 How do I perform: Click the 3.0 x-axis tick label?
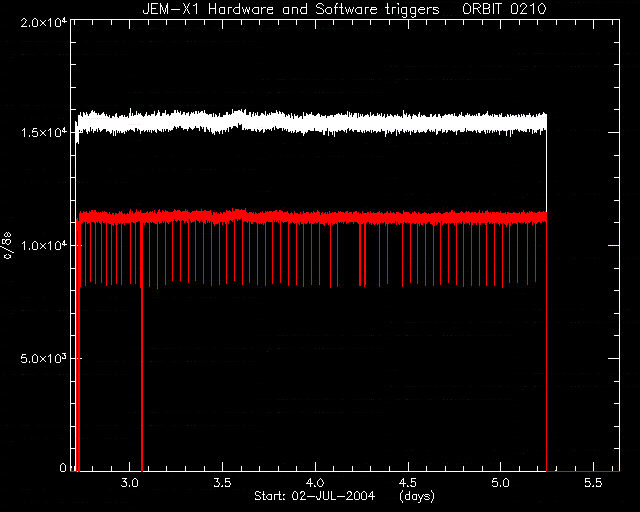pos(129,483)
